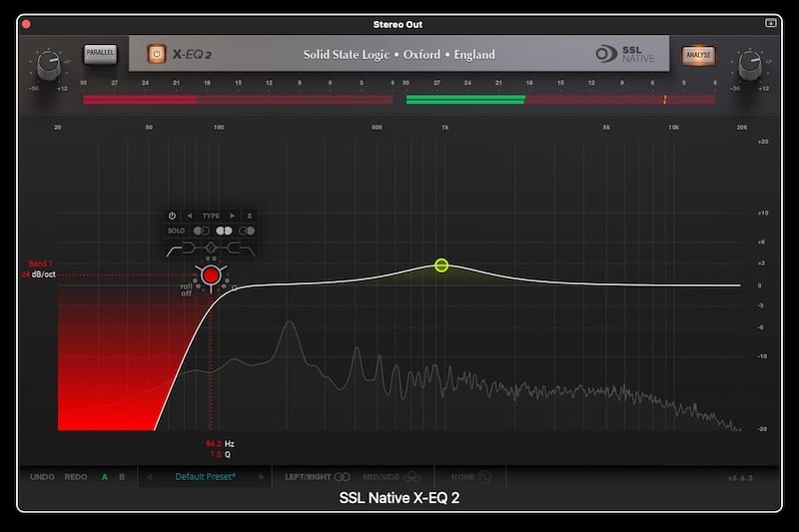
Task: Click the +20 dB scale label
Action: (x=763, y=142)
